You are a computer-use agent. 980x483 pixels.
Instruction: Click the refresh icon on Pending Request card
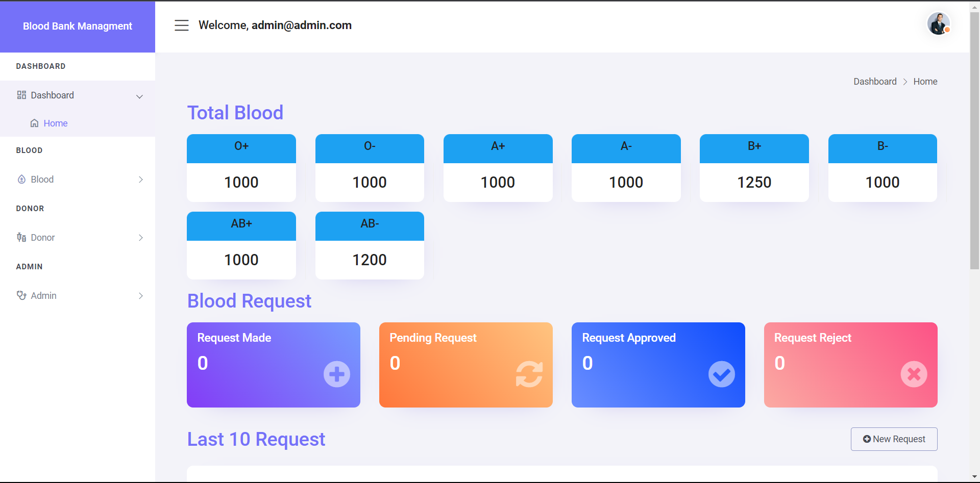click(529, 374)
